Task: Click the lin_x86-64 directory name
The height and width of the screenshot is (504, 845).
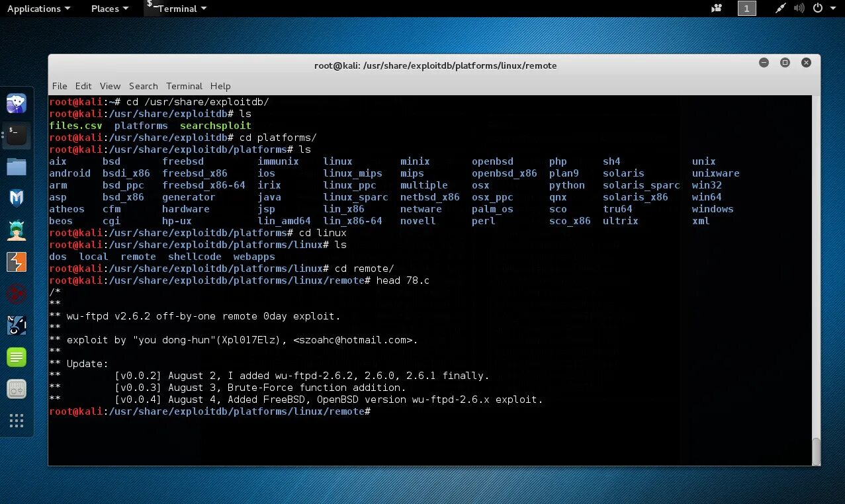Action: pos(353,221)
